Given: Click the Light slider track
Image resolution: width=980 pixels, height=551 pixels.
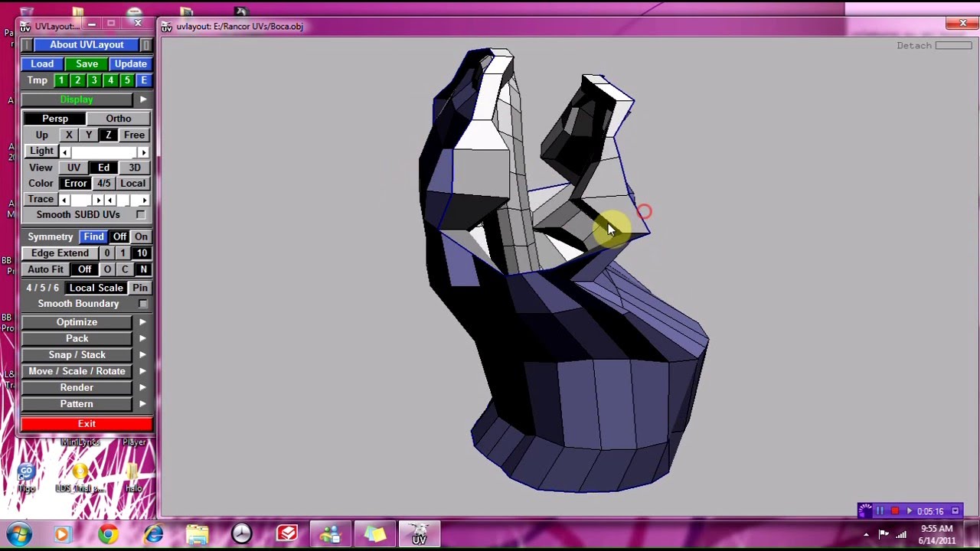Looking at the screenshot, I should point(104,152).
